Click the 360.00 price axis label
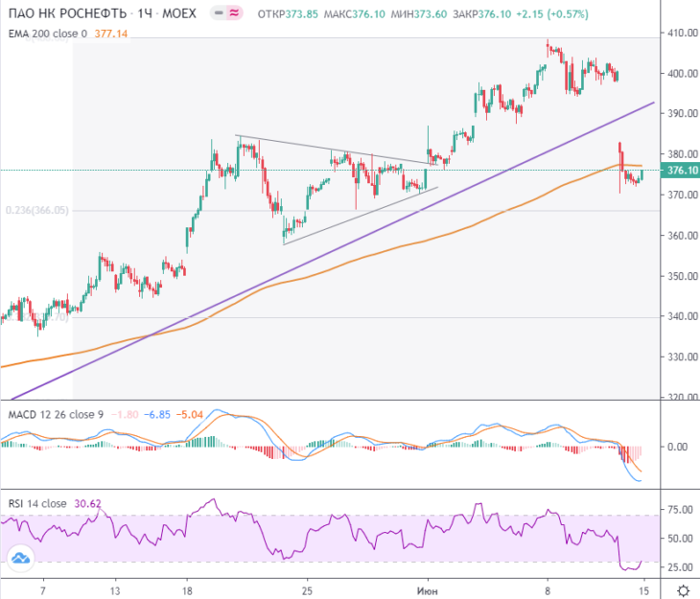The height and width of the screenshot is (599, 700). click(683, 235)
